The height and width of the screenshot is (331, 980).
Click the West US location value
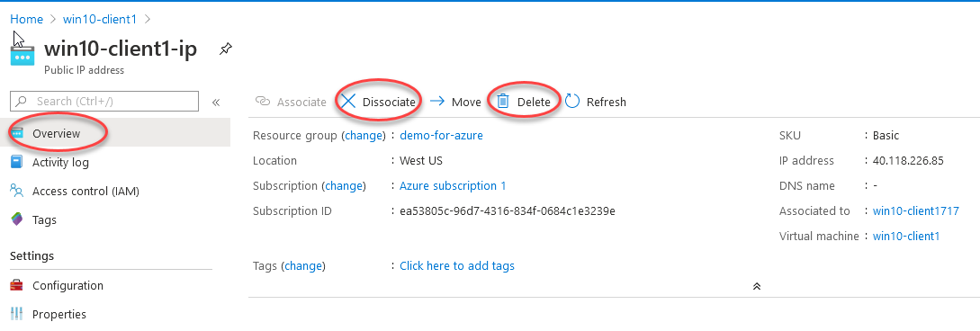pos(421,160)
